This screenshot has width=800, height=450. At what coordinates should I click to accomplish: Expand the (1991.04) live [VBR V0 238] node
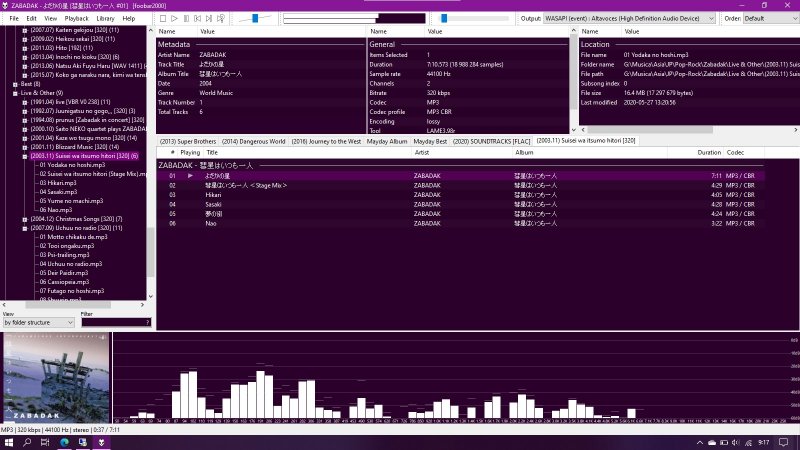click(x=24, y=103)
